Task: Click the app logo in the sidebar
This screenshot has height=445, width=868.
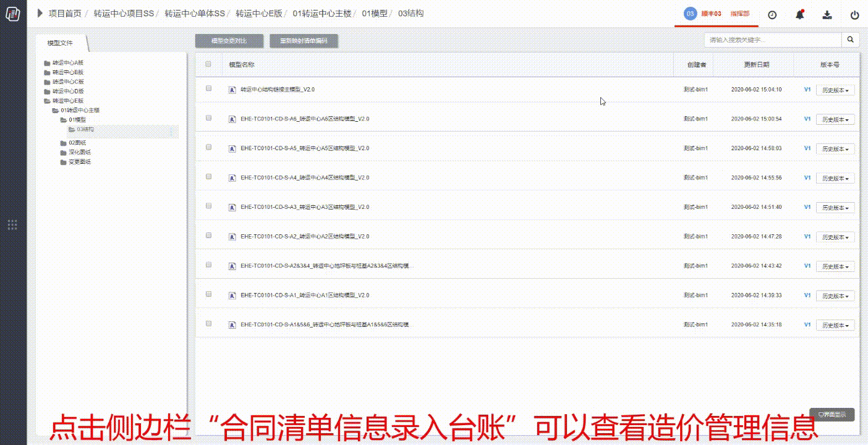Action: (x=12, y=14)
